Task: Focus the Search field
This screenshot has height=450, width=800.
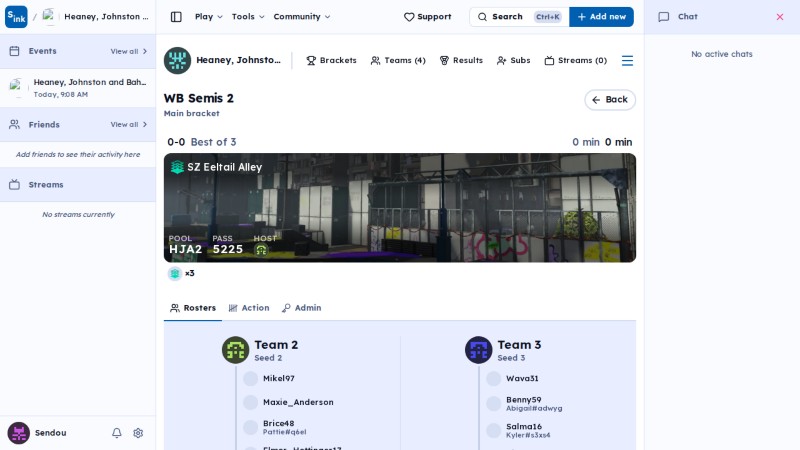Action: pos(519,17)
